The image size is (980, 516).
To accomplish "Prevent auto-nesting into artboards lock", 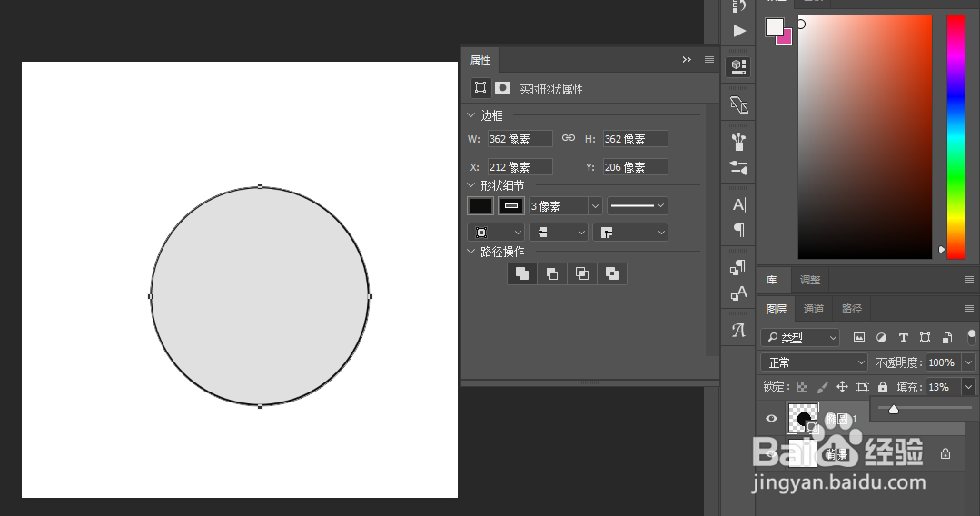I will [863, 387].
